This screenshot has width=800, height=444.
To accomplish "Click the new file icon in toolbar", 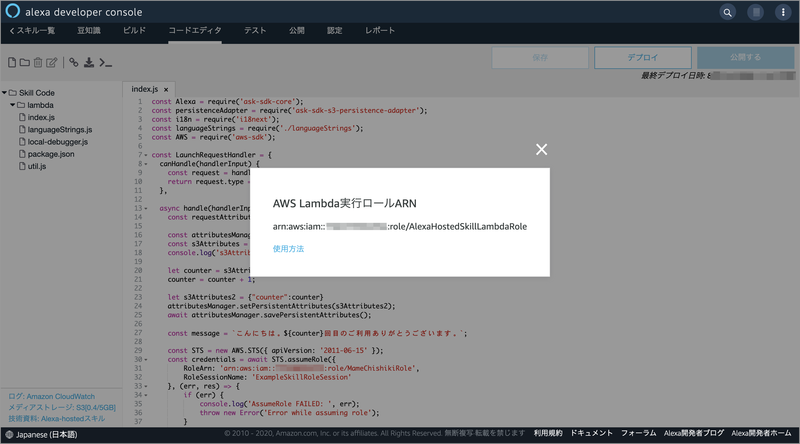I will click(12, 62).
